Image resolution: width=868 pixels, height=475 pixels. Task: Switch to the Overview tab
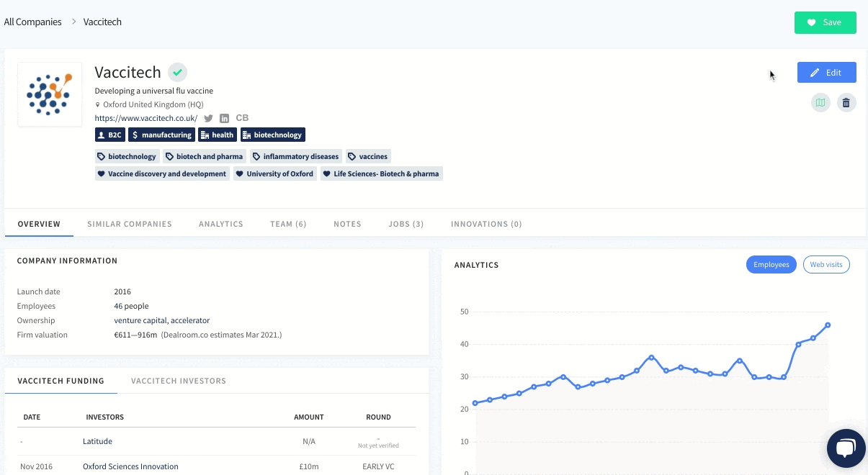click(x=39, y=224)
